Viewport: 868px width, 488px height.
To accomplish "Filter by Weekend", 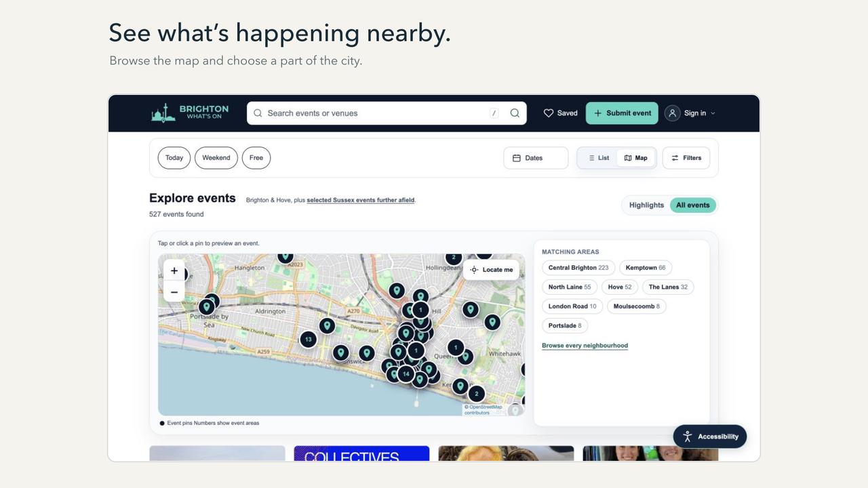I will click(216, 158).
